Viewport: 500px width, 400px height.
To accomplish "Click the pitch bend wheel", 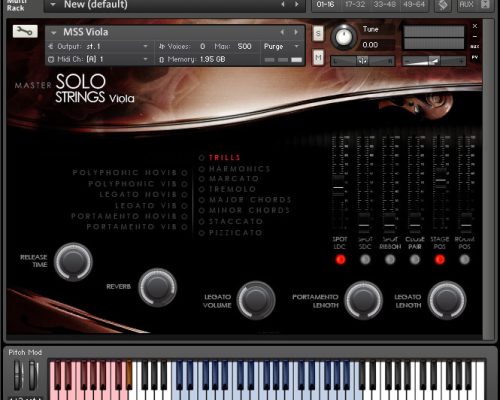I will [x=19, y=376].
